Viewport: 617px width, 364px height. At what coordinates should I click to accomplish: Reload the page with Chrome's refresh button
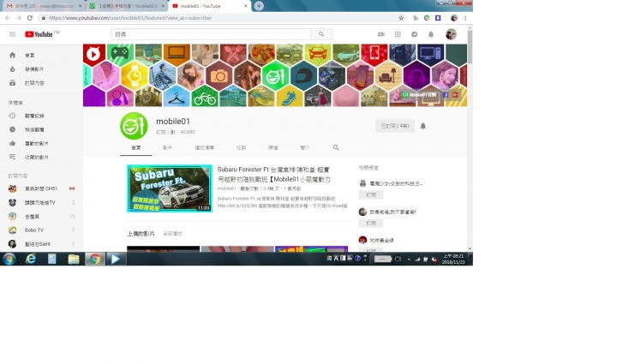coord(29,18)
